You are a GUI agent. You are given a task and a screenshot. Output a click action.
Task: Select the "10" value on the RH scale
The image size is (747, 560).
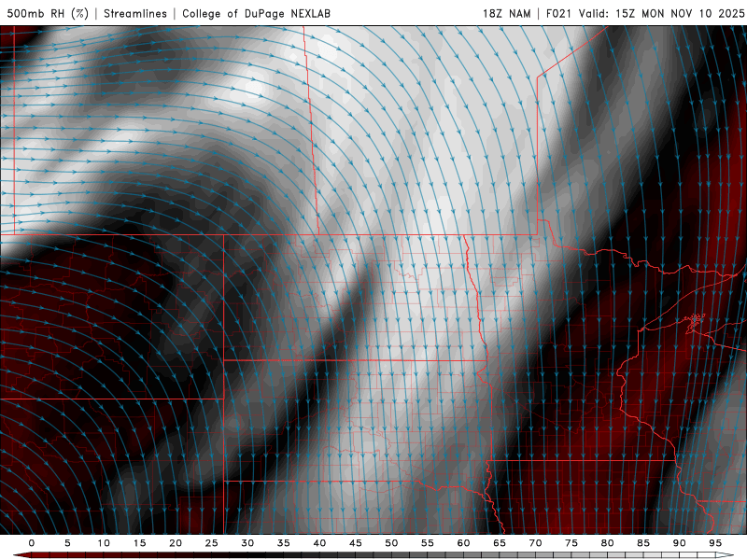click(104, 543)
